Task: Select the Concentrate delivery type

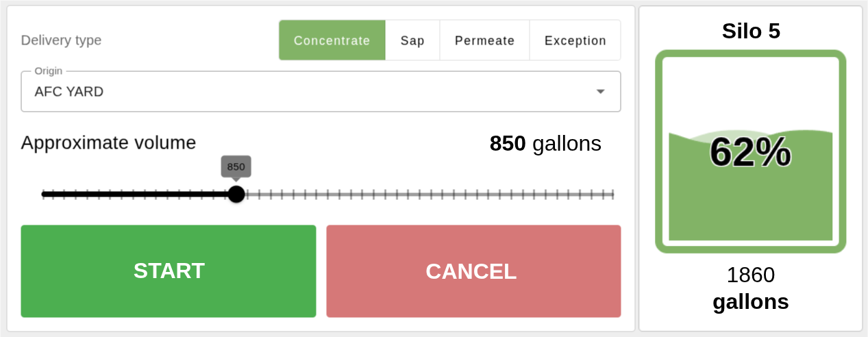Action: 332,40
